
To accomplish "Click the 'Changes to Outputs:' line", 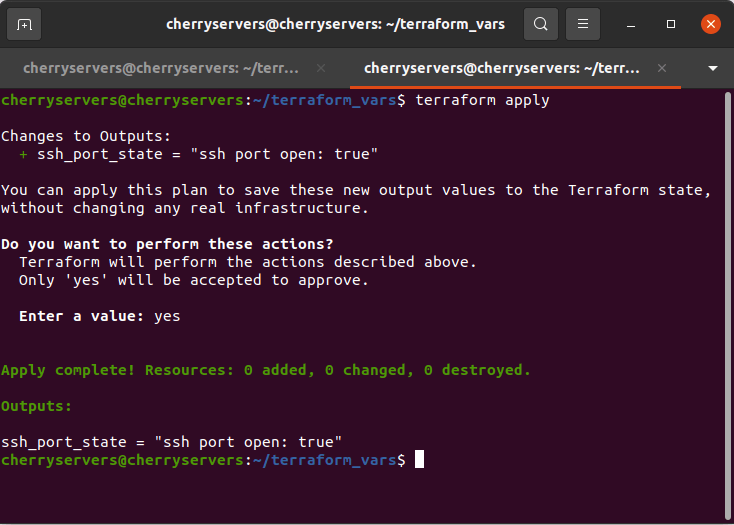I will [x=85, y=136].
